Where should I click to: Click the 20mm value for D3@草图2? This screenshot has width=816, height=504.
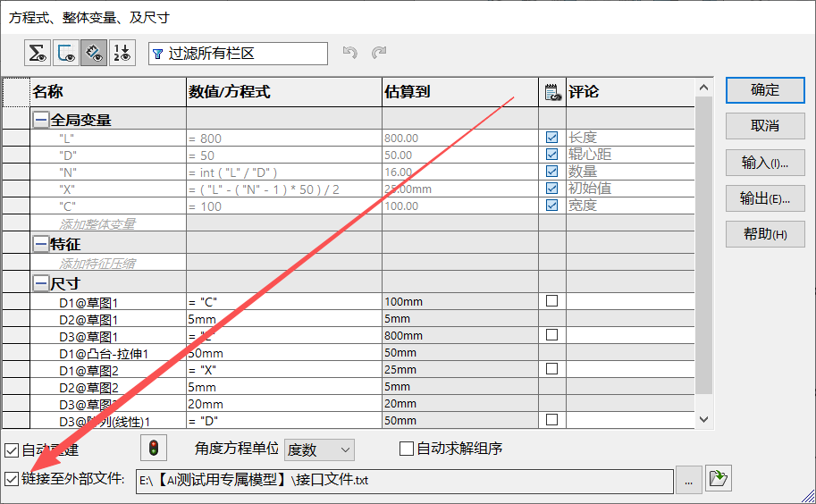[206, 404]
